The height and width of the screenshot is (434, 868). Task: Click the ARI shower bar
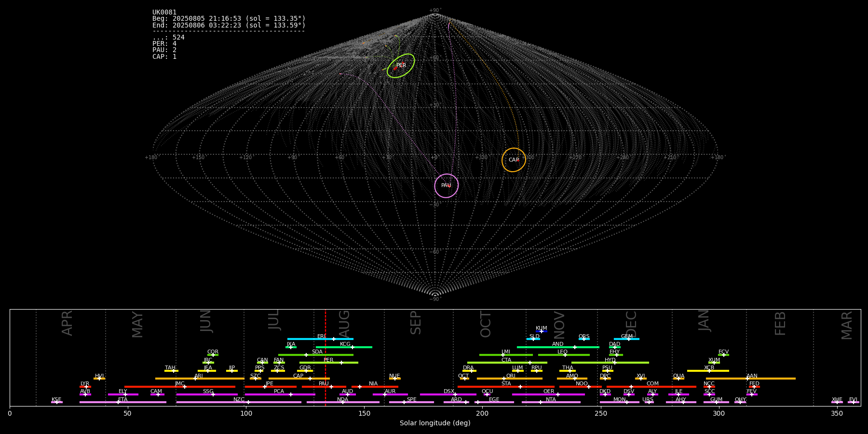pos(200,379)
